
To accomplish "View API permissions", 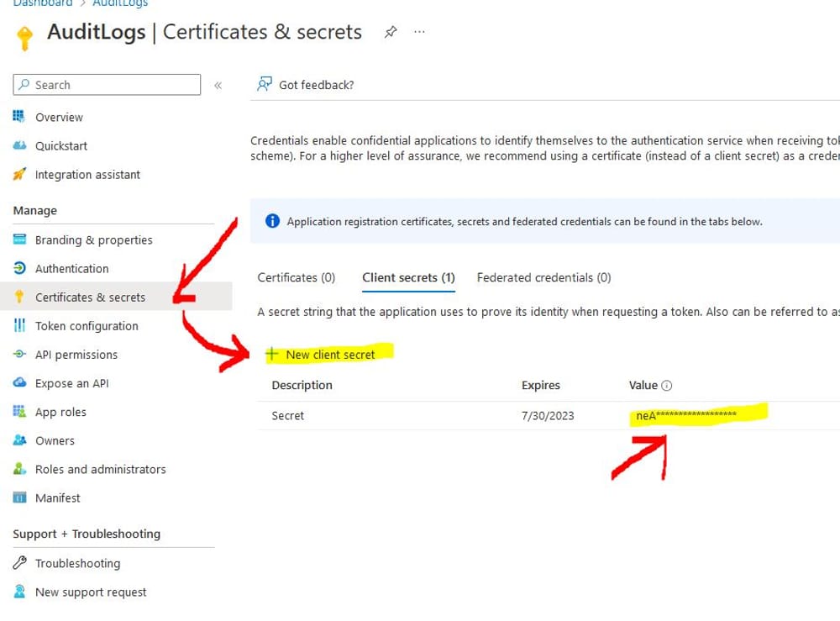I will (76, 355).
